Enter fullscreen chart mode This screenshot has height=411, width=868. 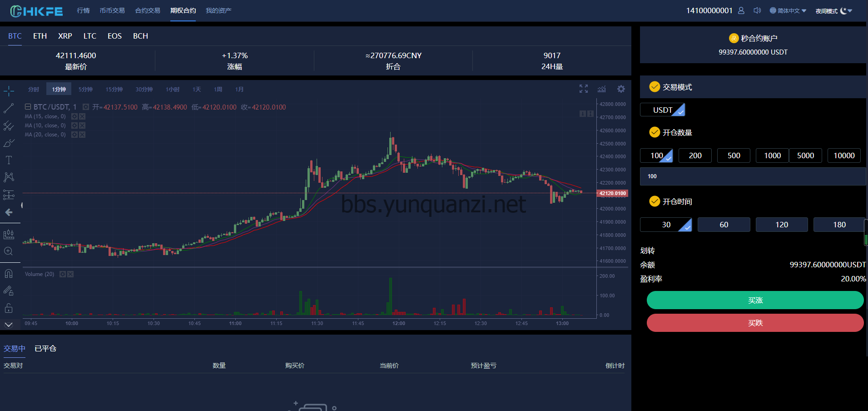click(x=584, y=89)
